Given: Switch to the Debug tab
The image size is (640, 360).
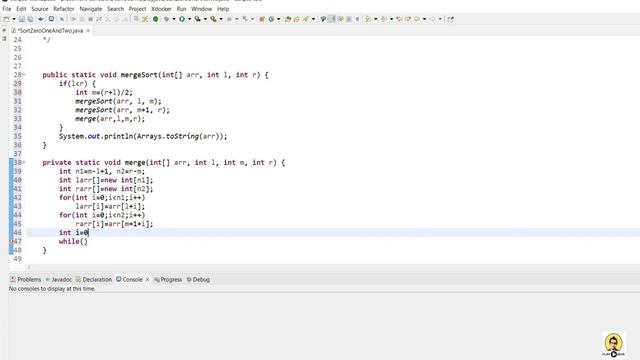Looking at the screenshot, I should 198,280.
